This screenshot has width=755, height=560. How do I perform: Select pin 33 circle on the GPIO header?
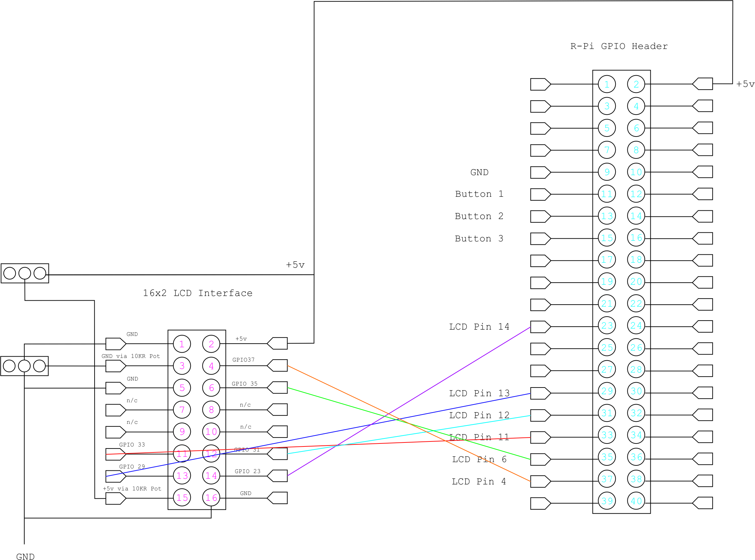(x=606, y=435)
